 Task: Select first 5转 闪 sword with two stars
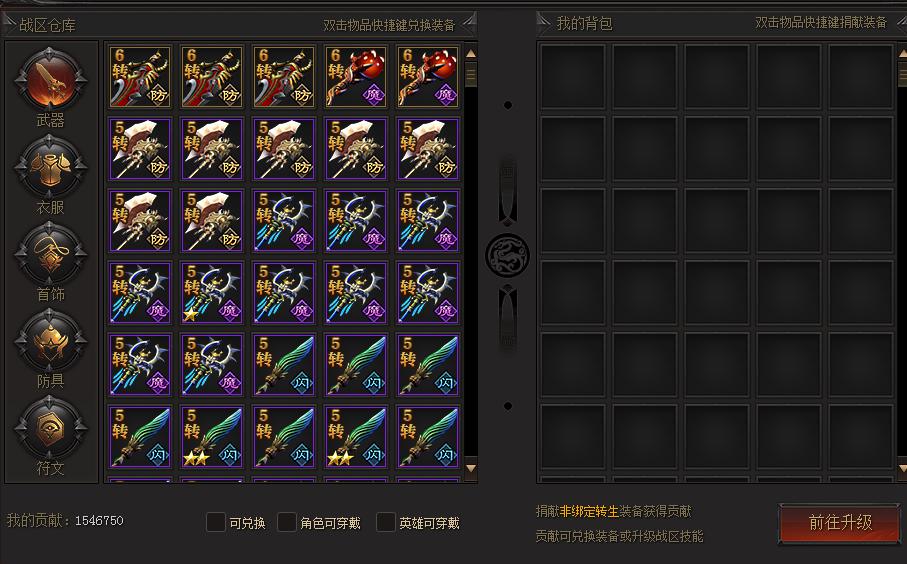click(212, 437)
